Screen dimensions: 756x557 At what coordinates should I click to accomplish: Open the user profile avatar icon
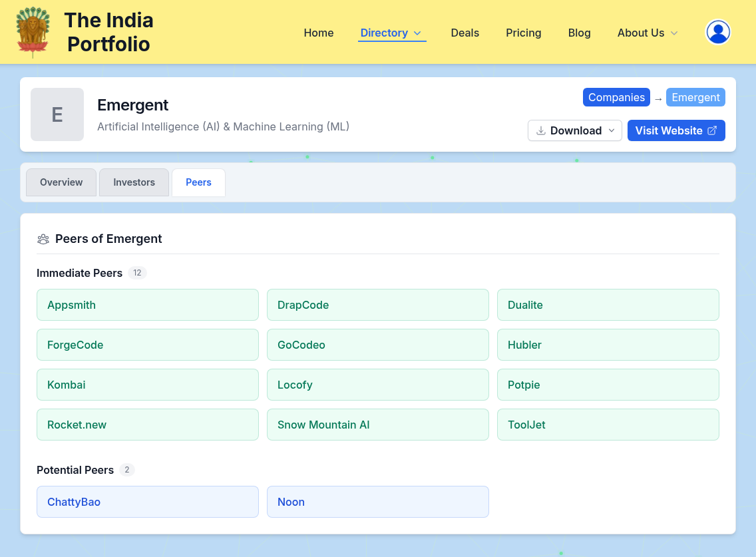coord(718,33)
